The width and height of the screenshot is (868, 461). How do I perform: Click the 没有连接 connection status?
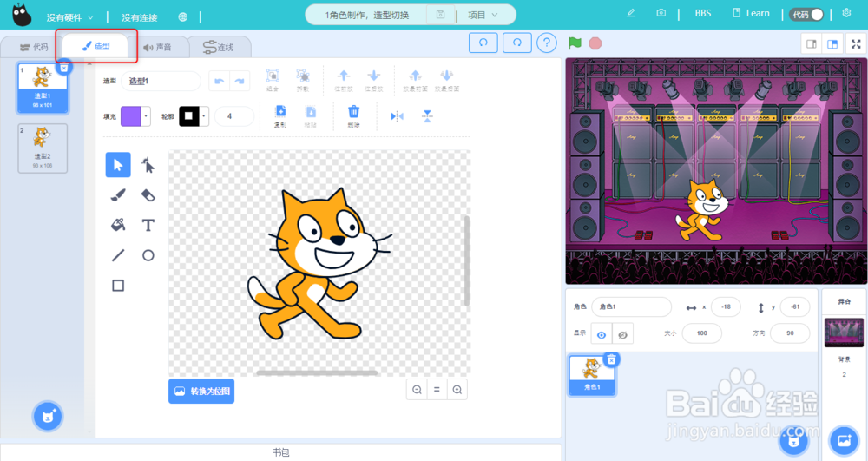pyautogui.click(x=140, y=17)
